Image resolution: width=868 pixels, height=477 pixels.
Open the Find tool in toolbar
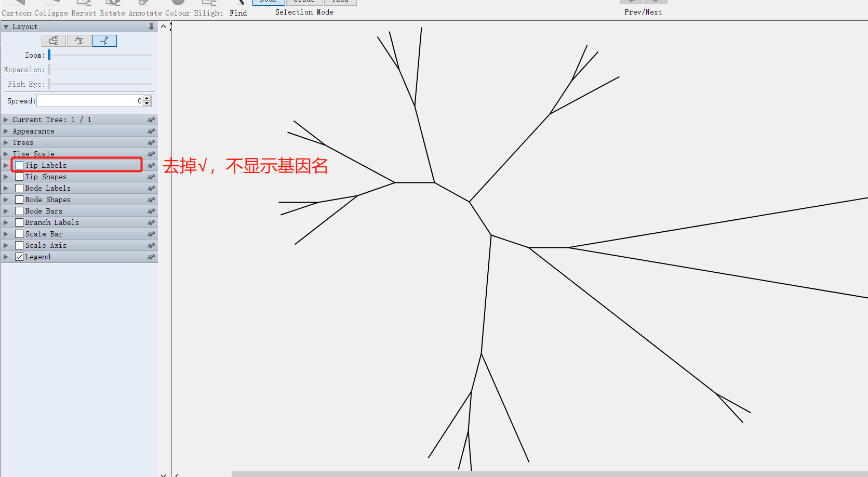click(238, 8)
